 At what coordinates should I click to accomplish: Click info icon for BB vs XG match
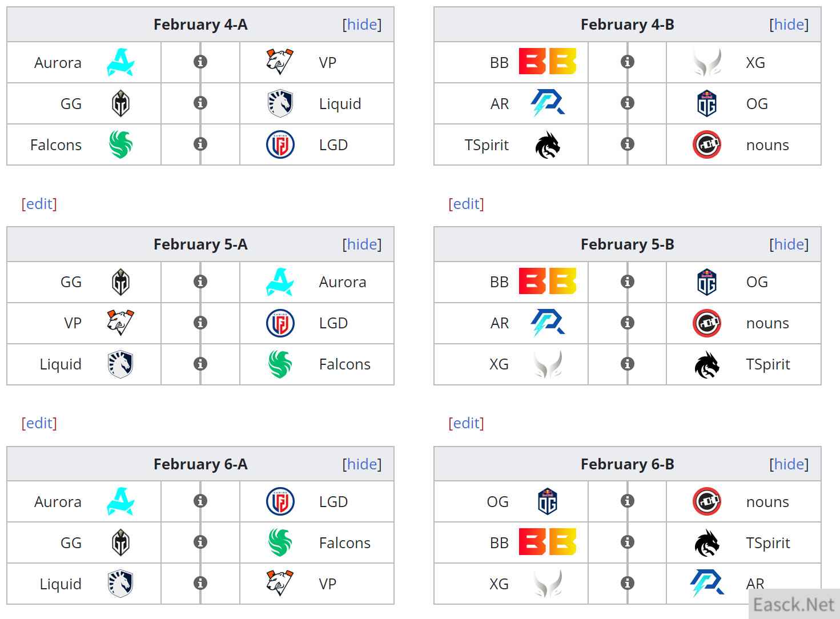(x=628, y=62)
